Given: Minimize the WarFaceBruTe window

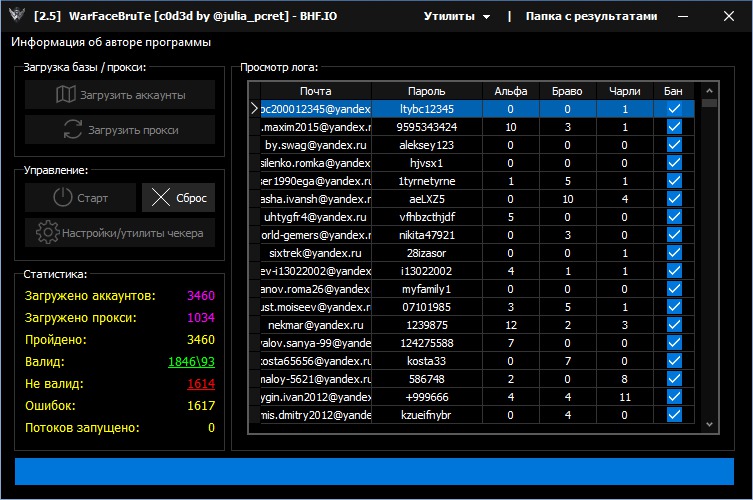Looking at the screenshot, I should coord(683,16).
